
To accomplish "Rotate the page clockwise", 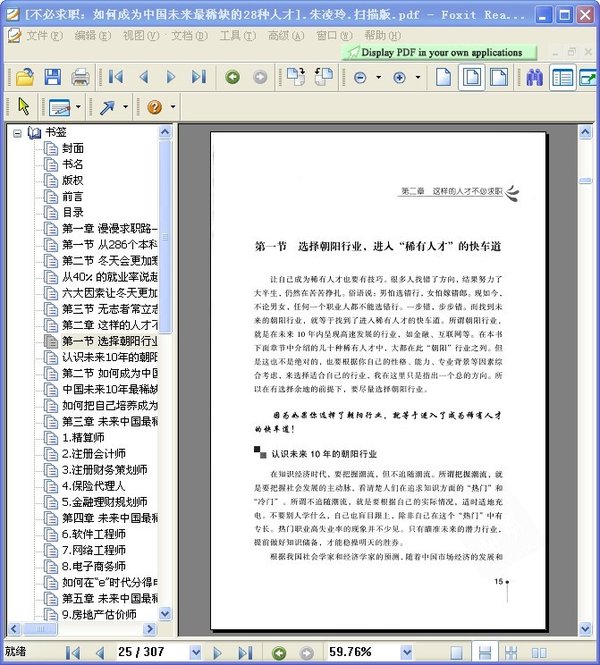I will point(296,77).
